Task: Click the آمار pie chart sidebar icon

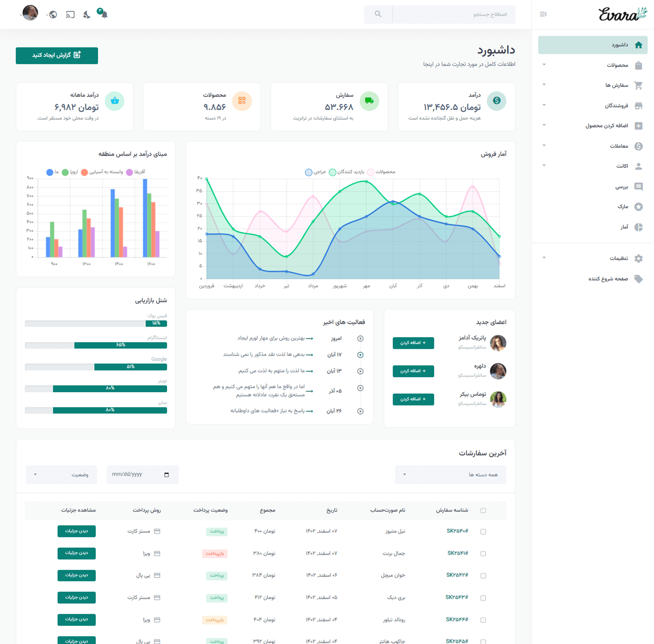Action: tap(639, 227)
